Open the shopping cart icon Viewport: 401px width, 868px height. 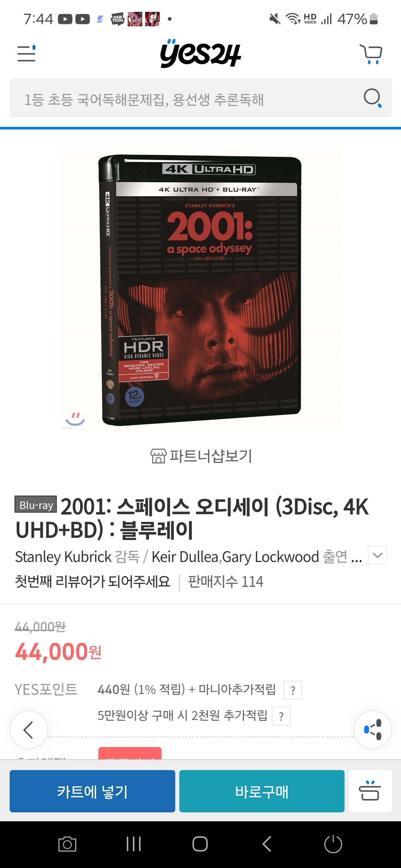click(371, 54)
